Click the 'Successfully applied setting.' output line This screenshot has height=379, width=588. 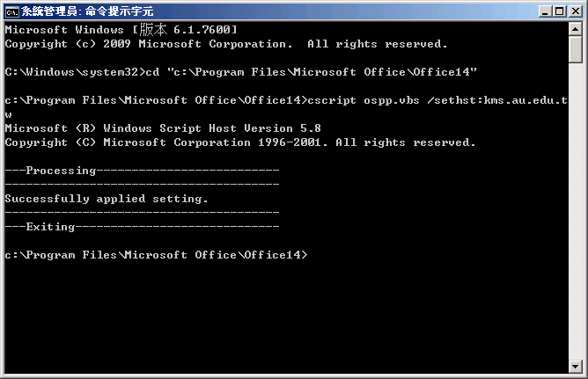pyautogui.click(x=107, y=199)
